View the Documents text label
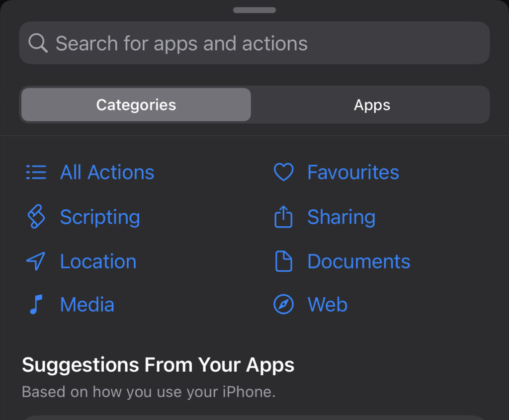The height and width of the screenshot is (420, 509). click(358, 261)
